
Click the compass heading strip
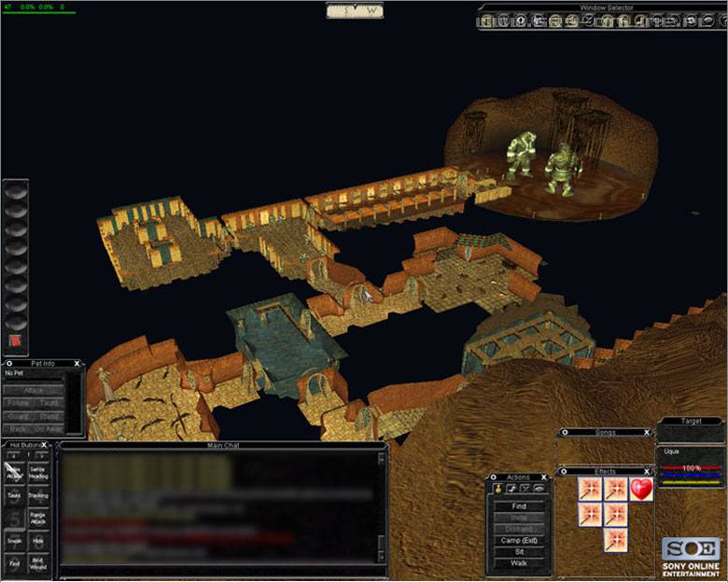point(356,10)
